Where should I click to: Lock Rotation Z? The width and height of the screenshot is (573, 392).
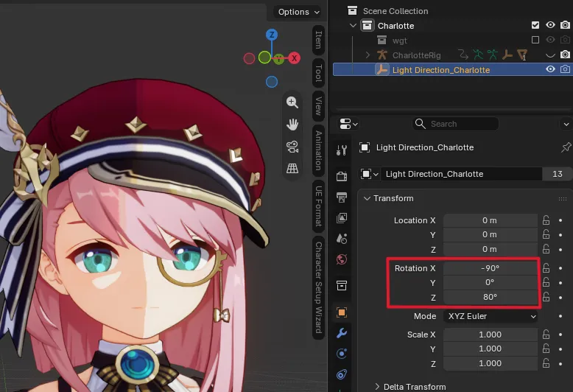tap(546, 297)
